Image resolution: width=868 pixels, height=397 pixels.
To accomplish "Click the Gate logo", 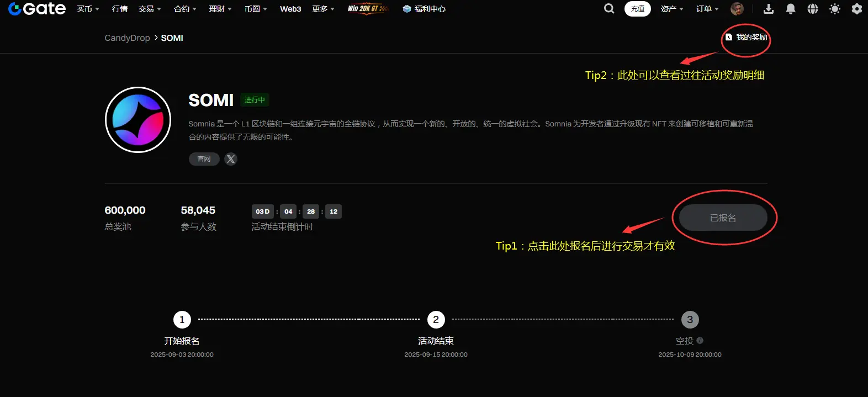I will (37, 9).
